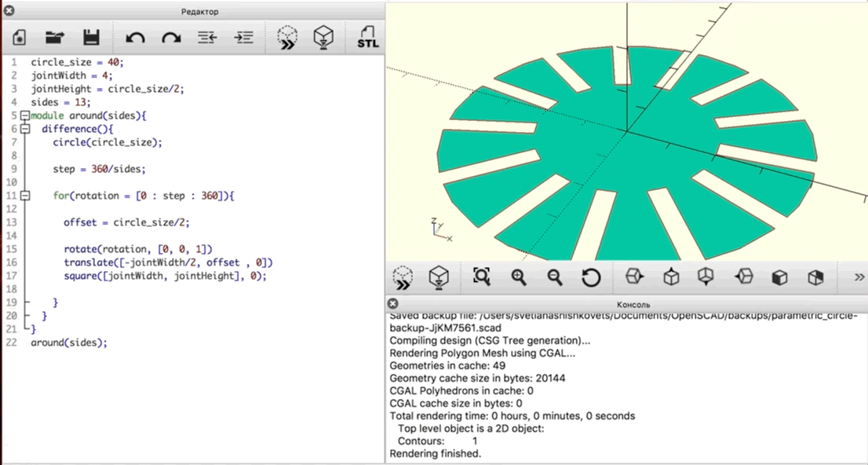Click the 'Редактор' panel title
This screenshot has width=868, height=465.
pos(200,12)
